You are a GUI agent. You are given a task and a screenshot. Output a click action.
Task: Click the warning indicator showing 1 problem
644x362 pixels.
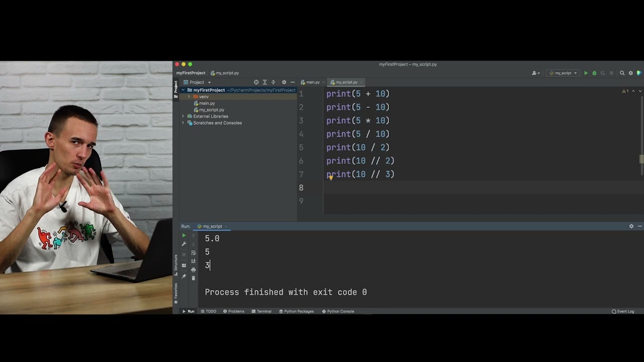pos(625,91)
